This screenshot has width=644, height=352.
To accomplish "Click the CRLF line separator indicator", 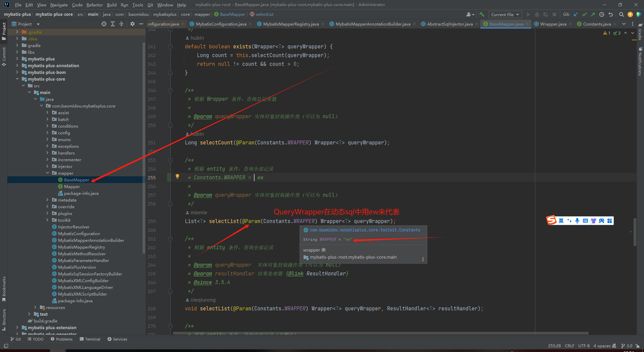I will pyautogui.click(x=569, y=346).
